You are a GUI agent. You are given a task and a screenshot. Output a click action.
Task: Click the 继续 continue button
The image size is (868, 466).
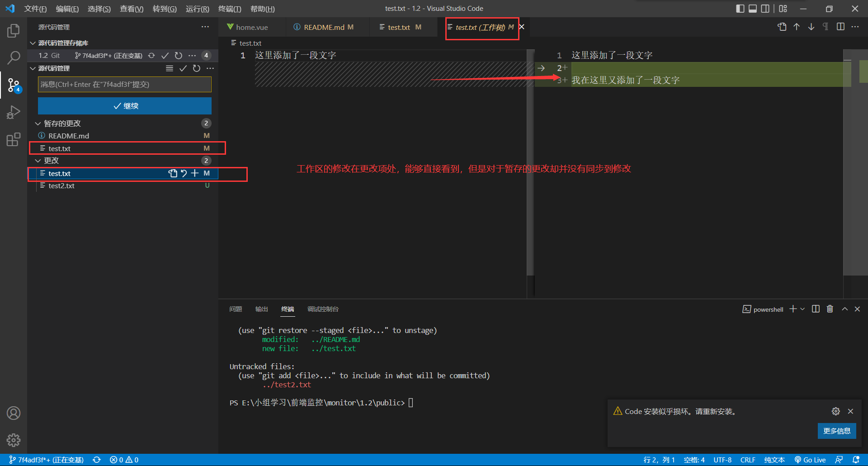(125, 106)
